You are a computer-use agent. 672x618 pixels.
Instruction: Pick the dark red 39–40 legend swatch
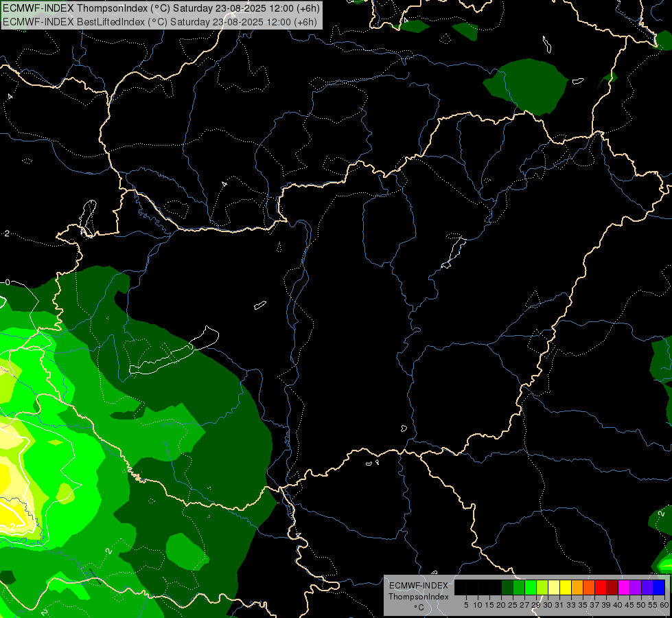click(x=612, y=587)
